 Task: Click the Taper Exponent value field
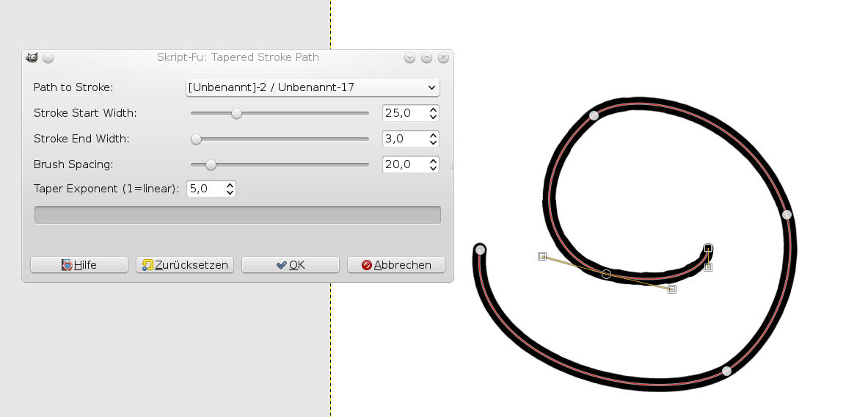point(205,189)
